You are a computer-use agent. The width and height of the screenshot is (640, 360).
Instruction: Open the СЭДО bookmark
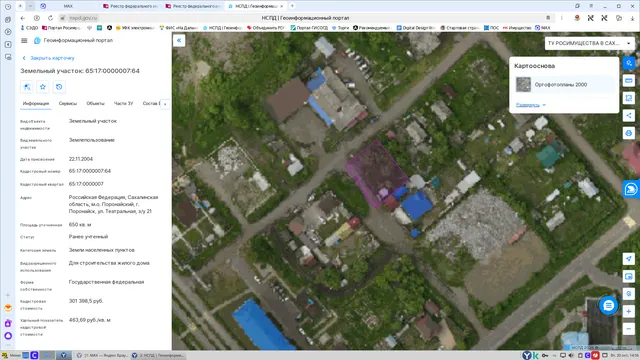click(x=29, y=28)
